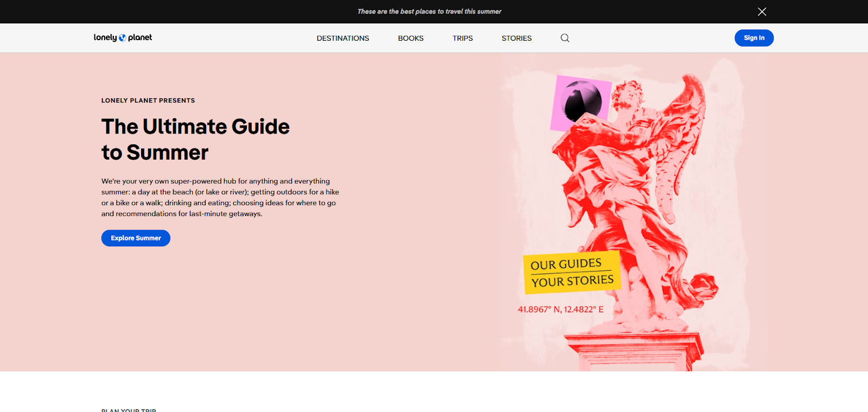Viewport: 868px width, 412px height.
Task: Open the Destinations menu
Action: click(343, 38)
